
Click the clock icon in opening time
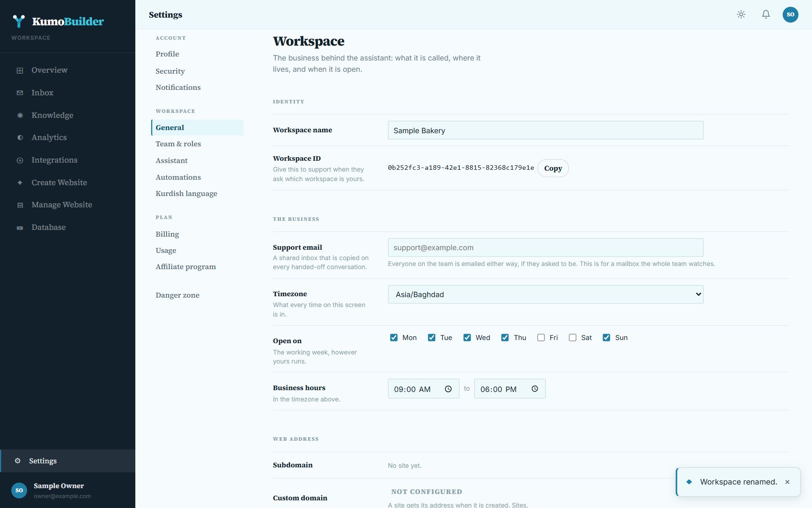pos(448,389)
